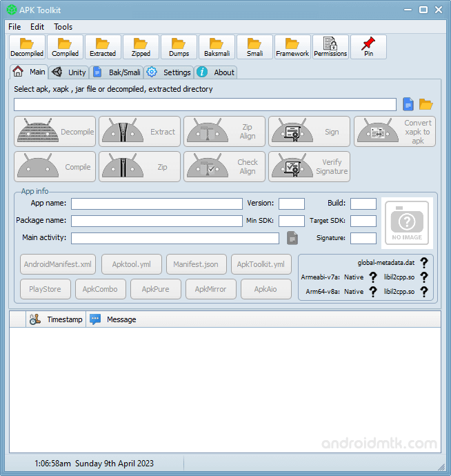The width and height of the screenshot is (451, 476).
Task: Click the Permissions toolbar icon
Action: click(x=330, y=47)
